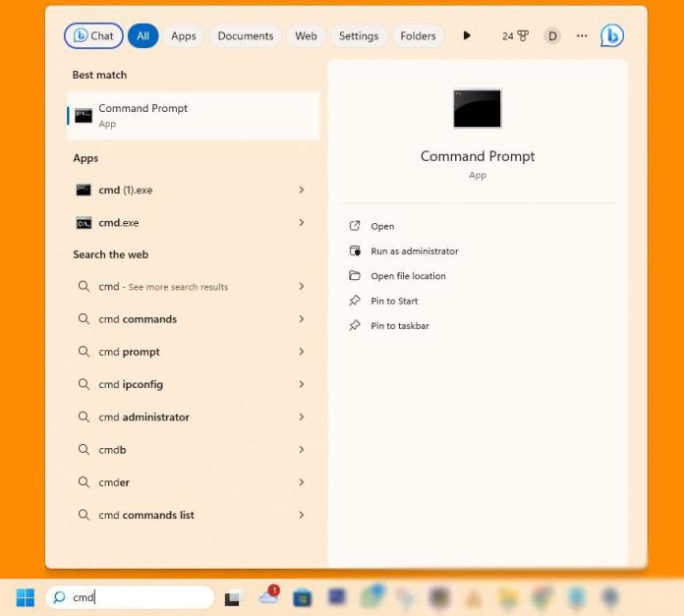The height and width of the screenshot is (616, 684).
Task: Expand the 'cmd commands list' suggestion chevron
Action: (302, 515)
